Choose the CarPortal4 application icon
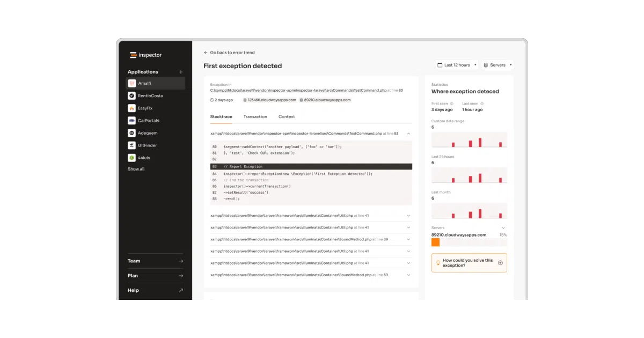 point(131,120)
